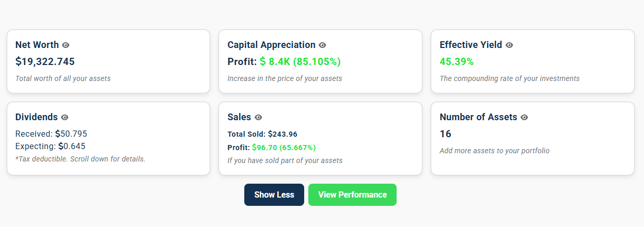Click 'Add more assets to your portfolio' text
The height and width of the screenshot is (227, 644).
[x=494, y=151]
